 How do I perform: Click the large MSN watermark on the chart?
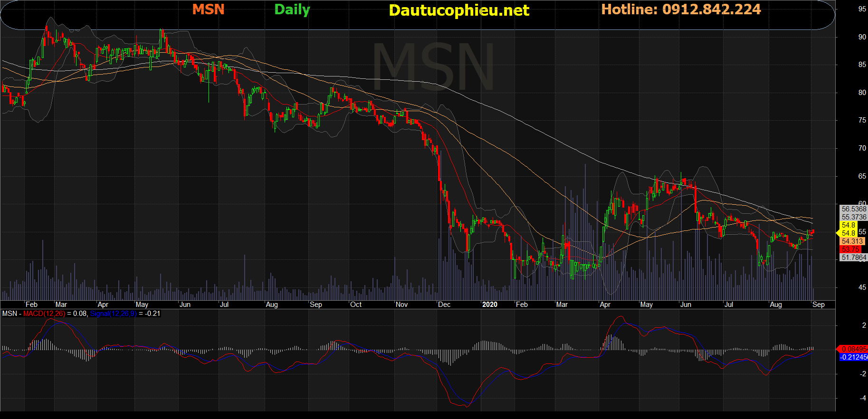click(x=433, y=67)
